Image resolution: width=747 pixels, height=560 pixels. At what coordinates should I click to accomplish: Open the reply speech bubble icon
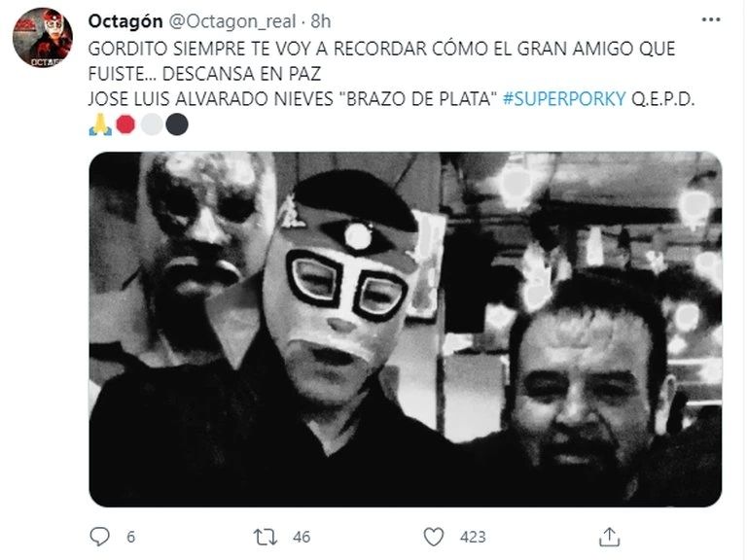pos(99,537)
